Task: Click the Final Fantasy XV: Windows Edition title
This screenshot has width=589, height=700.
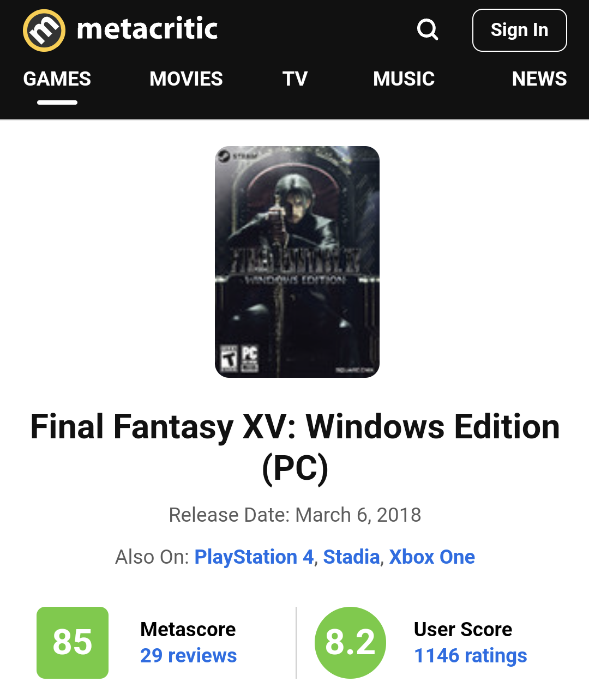Action: click(295, 447)
